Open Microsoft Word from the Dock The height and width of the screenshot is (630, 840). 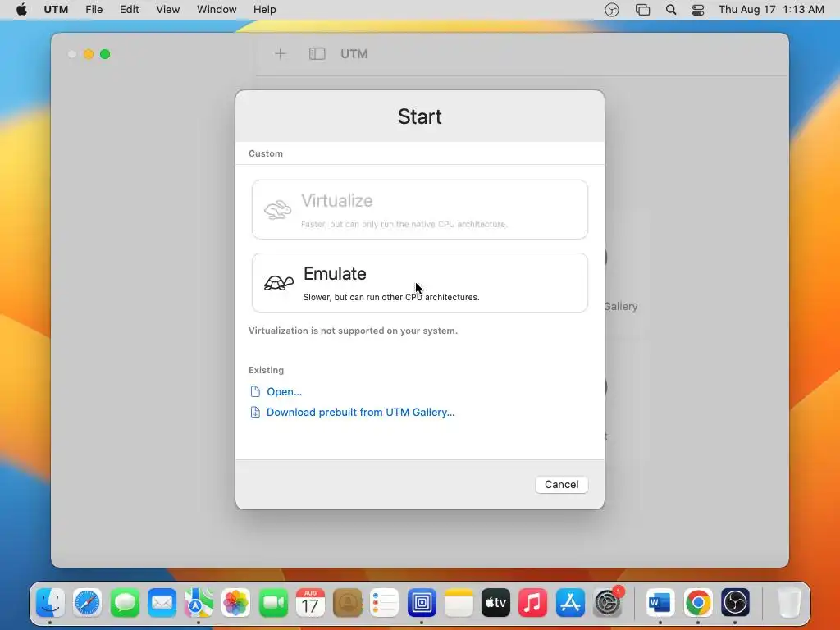pos(660,603)
